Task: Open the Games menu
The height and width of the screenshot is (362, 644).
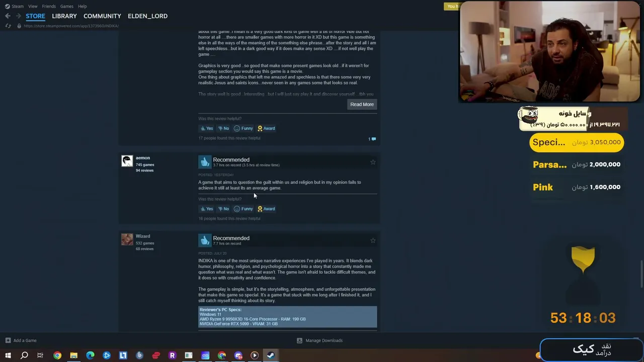Action: coord(66,6)
